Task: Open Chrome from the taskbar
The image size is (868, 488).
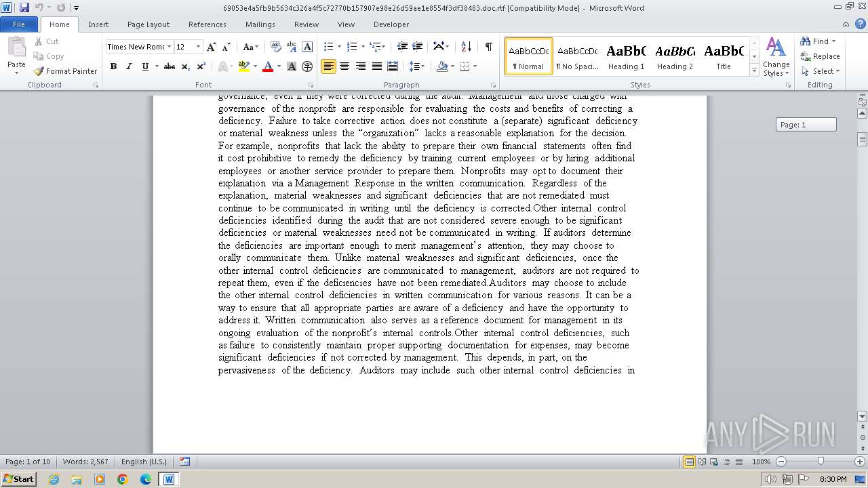Action: click(x=123, y=479)
